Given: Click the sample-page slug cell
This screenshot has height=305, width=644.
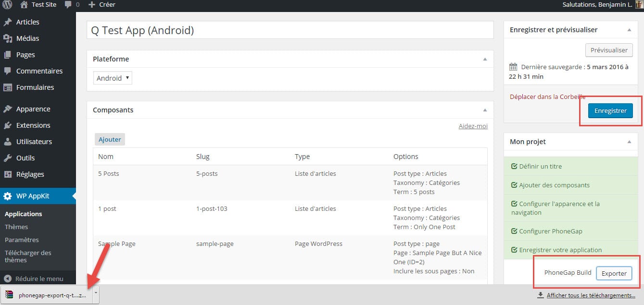Looking at the screenshot, I should click(215, 244).
